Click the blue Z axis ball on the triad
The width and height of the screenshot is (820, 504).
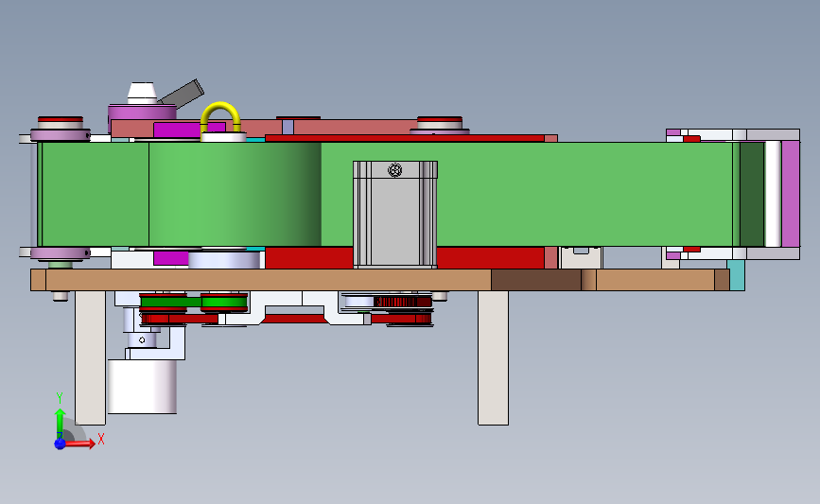tap(60, 443)
